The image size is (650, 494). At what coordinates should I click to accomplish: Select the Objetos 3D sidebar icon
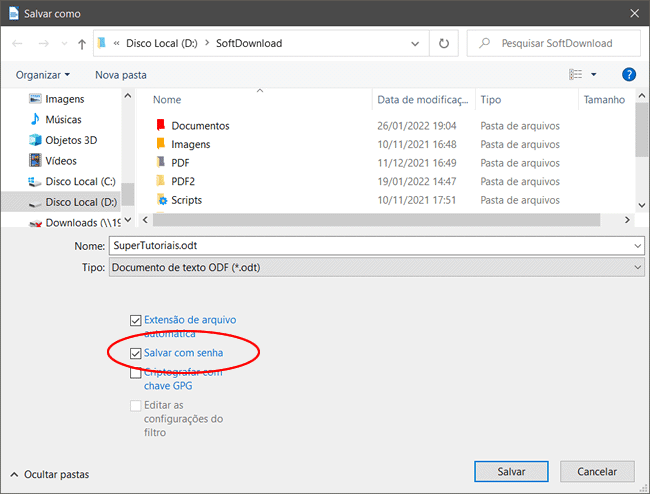click(35, 140)
